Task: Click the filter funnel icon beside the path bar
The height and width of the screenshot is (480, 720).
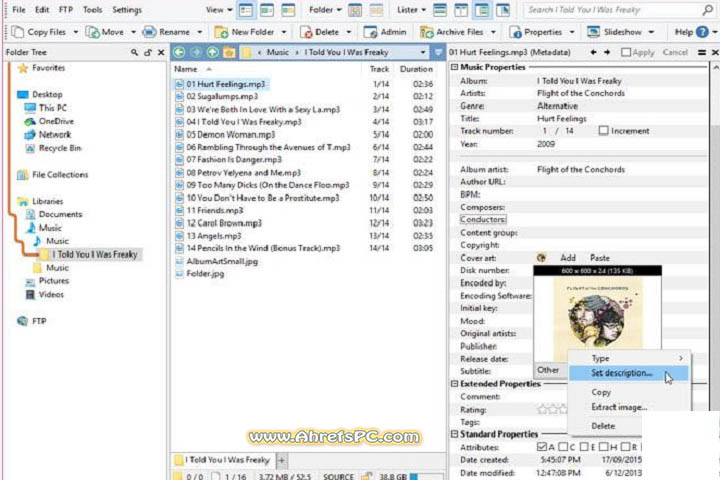Action: pyautogui.click(x=439, y=52)
